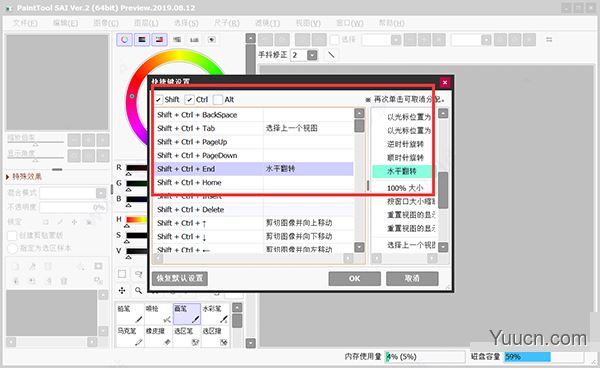Toggle the color wheel panel icon
This screenshot has width=600, height=368.
click(124, 39)
